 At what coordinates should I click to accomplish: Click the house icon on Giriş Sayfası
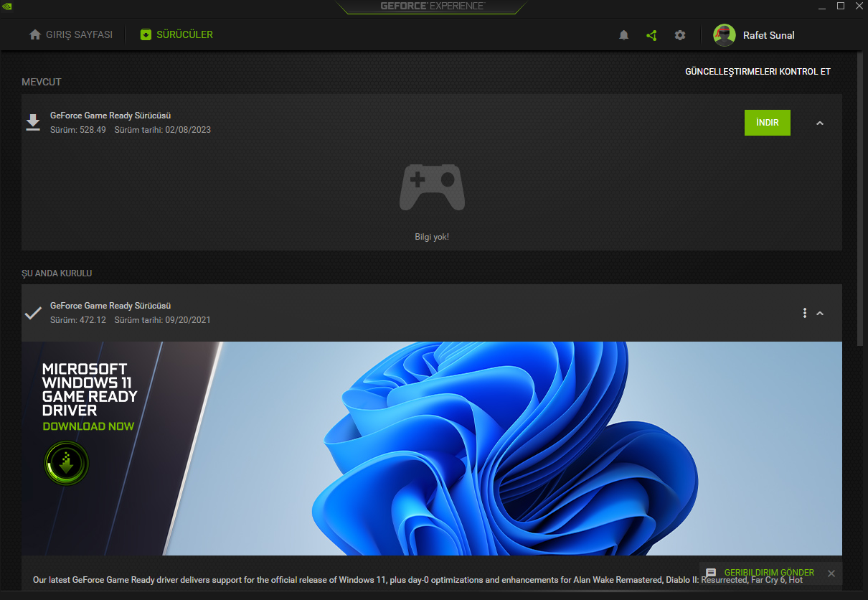click(x=35, y=34)
